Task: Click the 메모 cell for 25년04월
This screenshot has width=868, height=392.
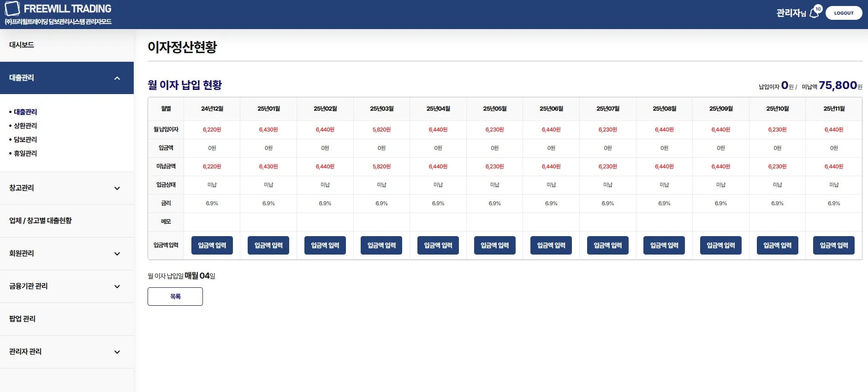Action: point(438,222)
